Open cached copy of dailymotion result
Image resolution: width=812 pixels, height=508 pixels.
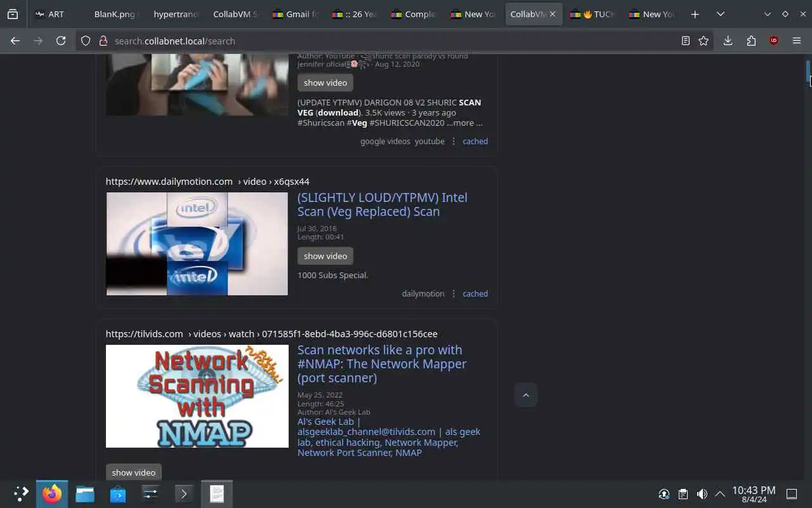click(x=475, y=293)
